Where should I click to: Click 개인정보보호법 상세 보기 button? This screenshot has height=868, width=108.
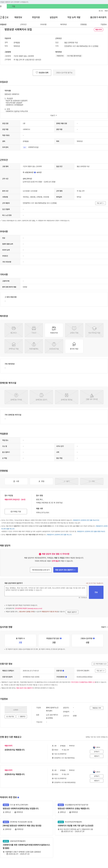[41, 570]
